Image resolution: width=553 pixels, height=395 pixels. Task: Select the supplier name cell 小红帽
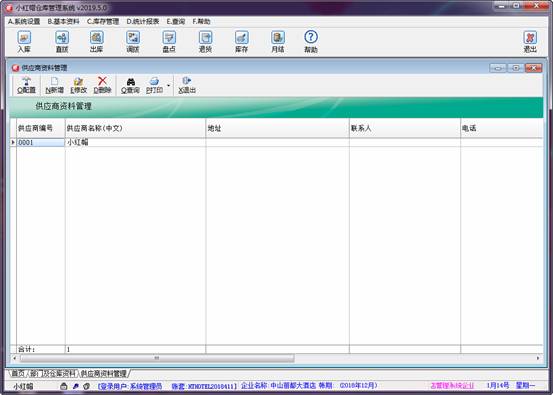135,142
